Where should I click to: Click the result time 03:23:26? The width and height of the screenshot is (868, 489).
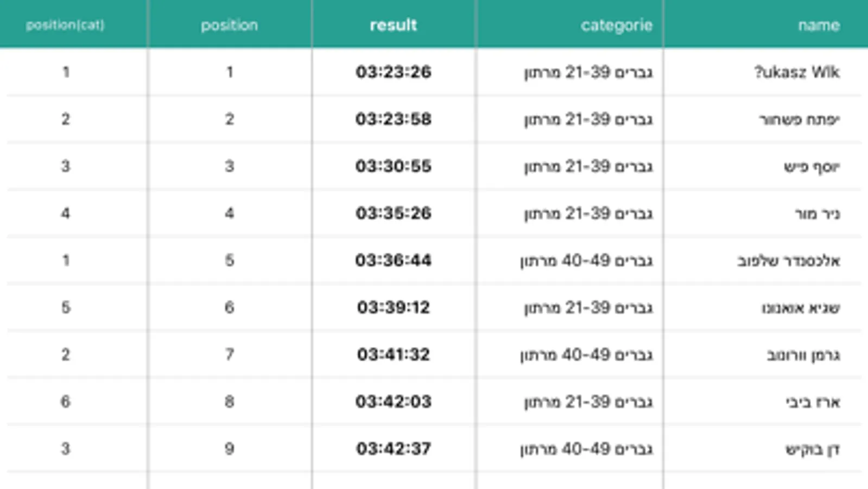[393, 72]
